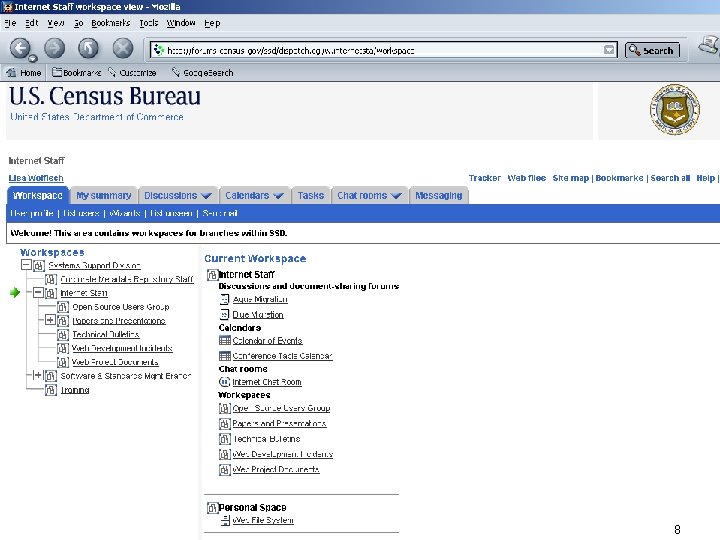Open the Bookmarks folder in the toolbar

pyautogui.click(x=76, y=73)
